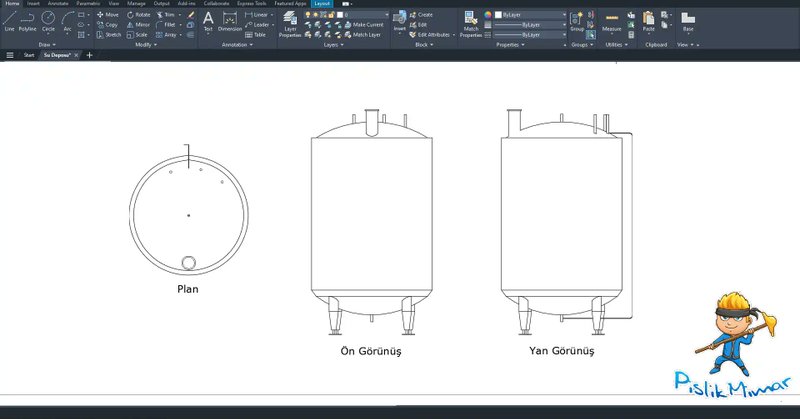Activate the Circle tool
Screen dimensions: 800x419
coord(48,20)
